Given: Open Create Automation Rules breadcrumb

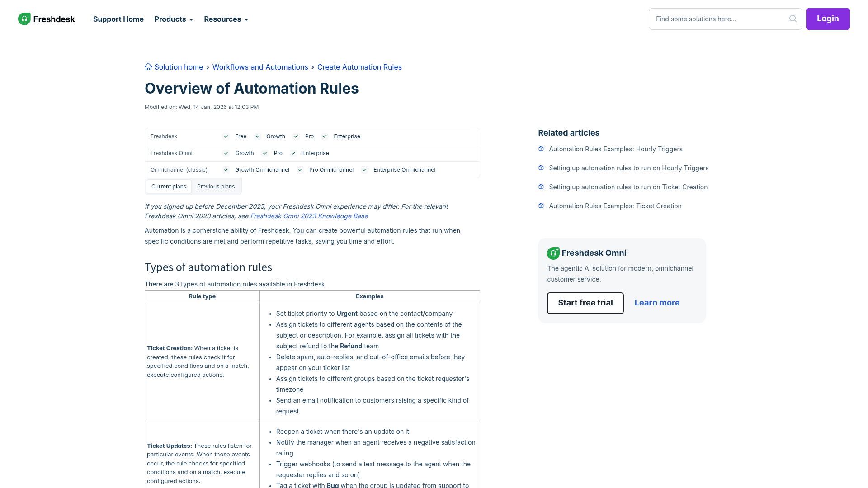Looking at the screenshot, I should pyautogui.click(x=359, y=67).
